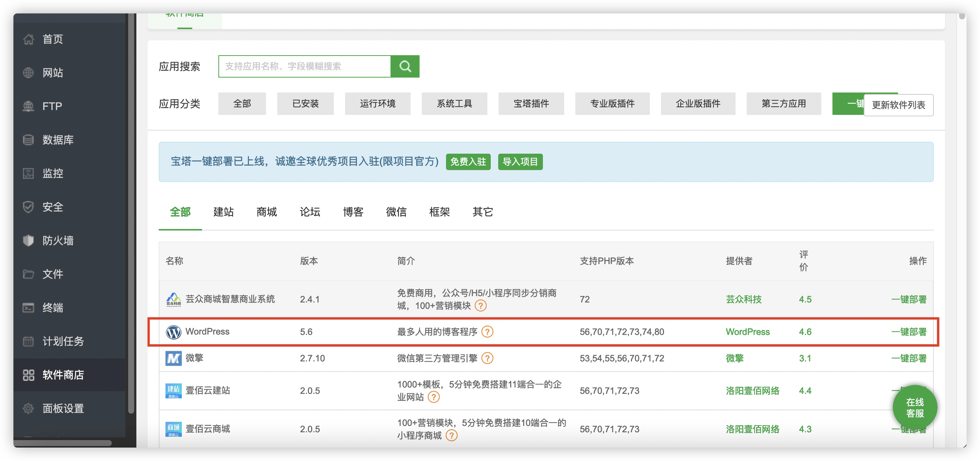Click the 网站 globe icon
Viewport: 980px width, 461px height.
[x=29, y=73]
